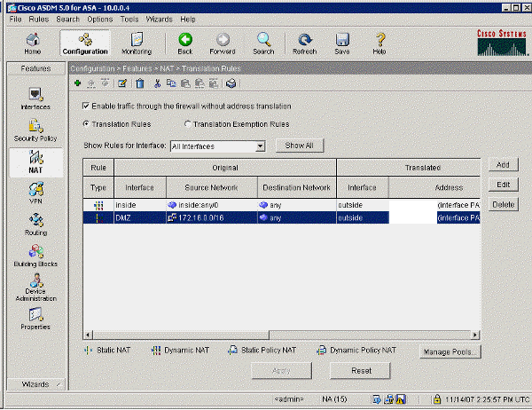532x410 pixels.
Task: Click the lock icon in status bar
Action: pyautogui.click(x=437, y=399)
